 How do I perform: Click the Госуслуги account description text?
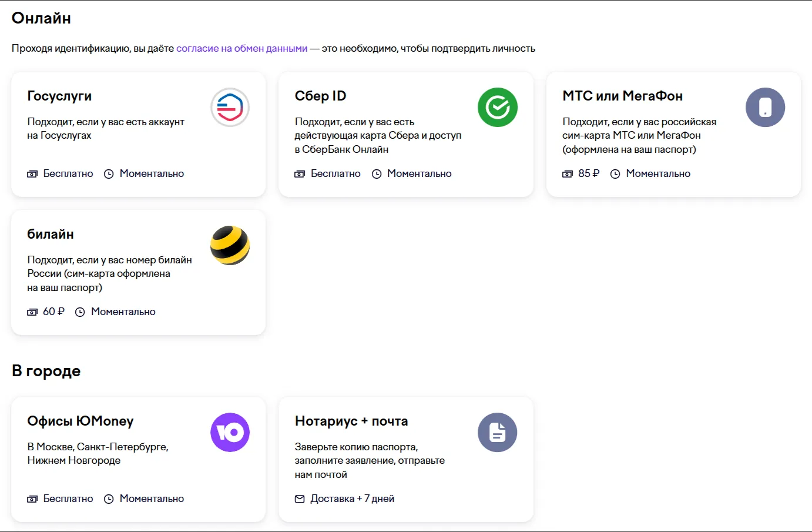[x=106, y=129]
